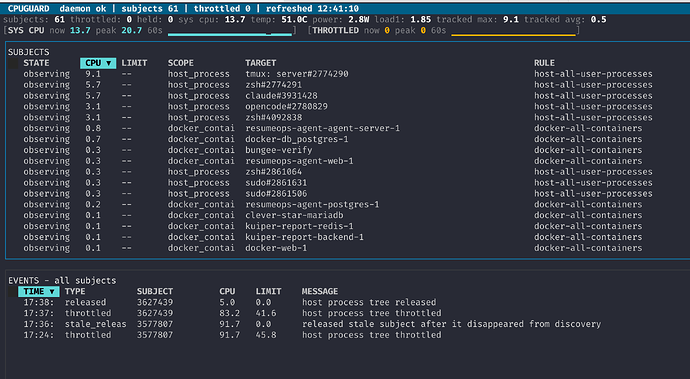Click the SUBJECTS panel title

point(29,52)
